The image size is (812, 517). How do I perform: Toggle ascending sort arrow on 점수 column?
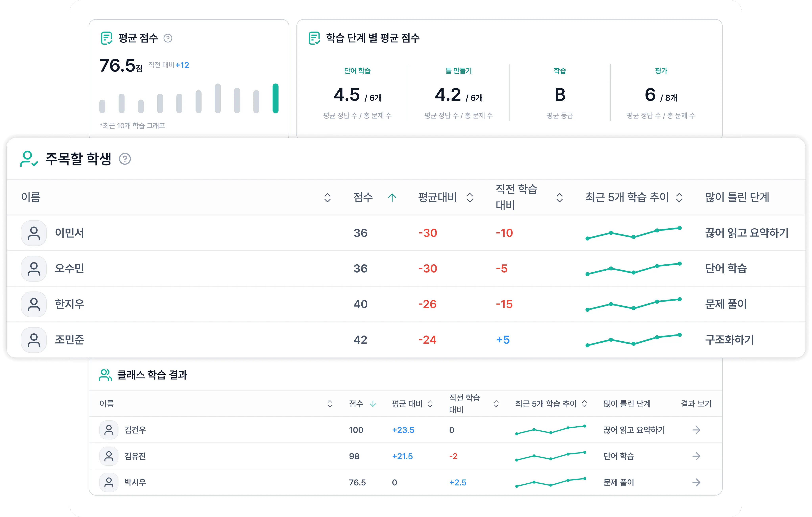pos(392,197)
